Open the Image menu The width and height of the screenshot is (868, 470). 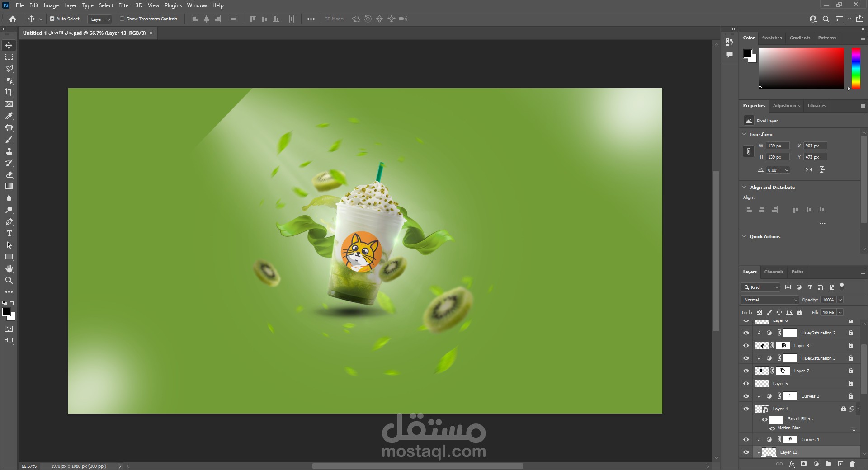[51, 5]
